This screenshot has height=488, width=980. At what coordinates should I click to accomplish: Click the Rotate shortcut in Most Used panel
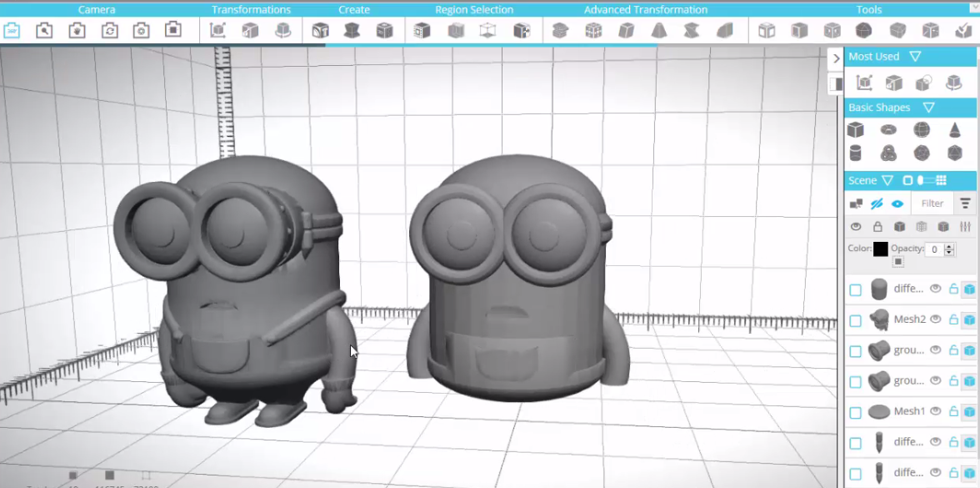(953, 82)
